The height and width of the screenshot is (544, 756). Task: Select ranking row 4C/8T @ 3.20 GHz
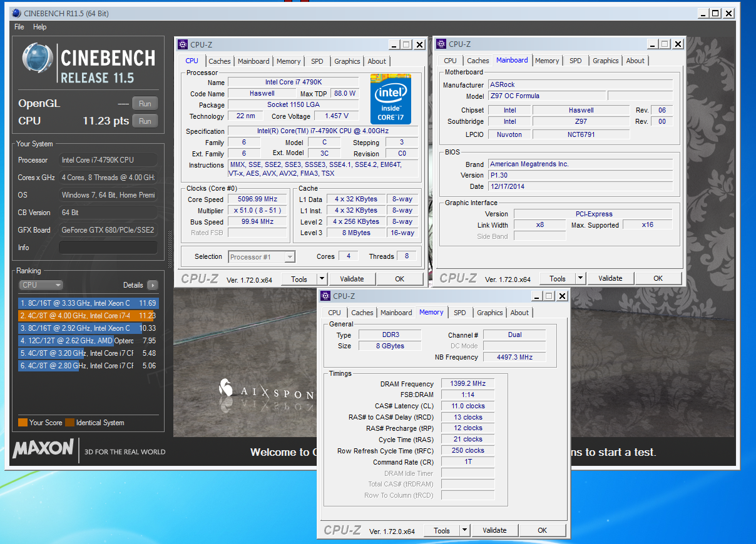(x=88, y=353)
